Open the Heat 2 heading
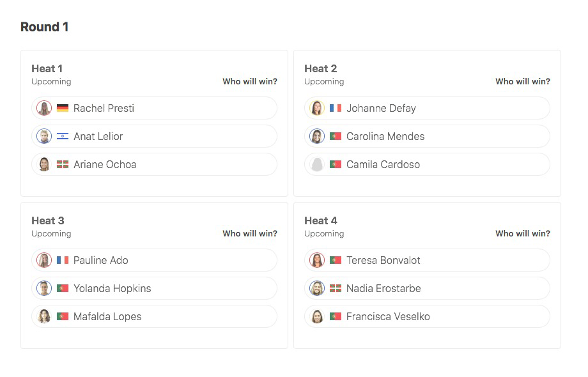Image resolution: width=588 pixels, height=377 pixels. coord(321,69)
